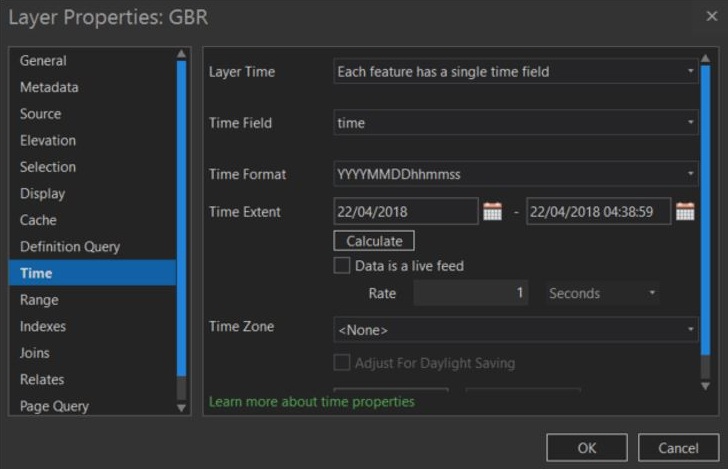Switch to the Metadata tab
Screen dimensions: 728x469
pos(92,87)
